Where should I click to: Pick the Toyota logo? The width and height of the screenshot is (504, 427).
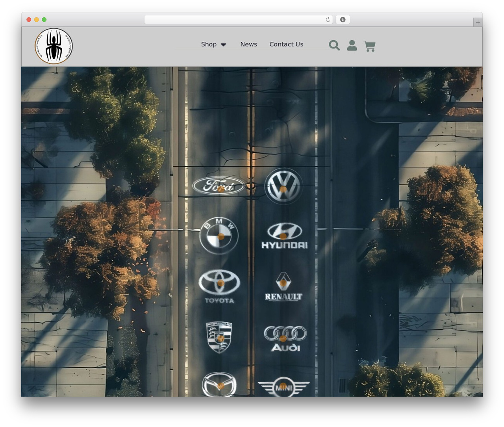pos(219,286)
